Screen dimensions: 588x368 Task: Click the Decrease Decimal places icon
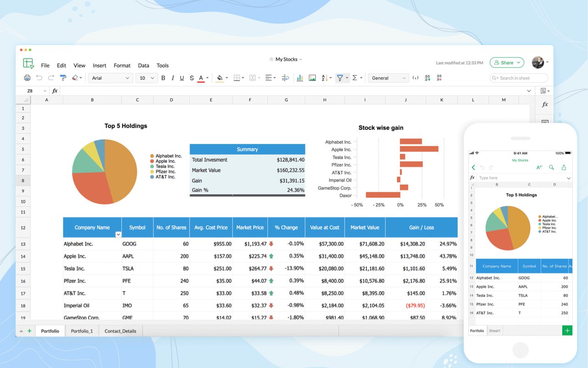439,78
